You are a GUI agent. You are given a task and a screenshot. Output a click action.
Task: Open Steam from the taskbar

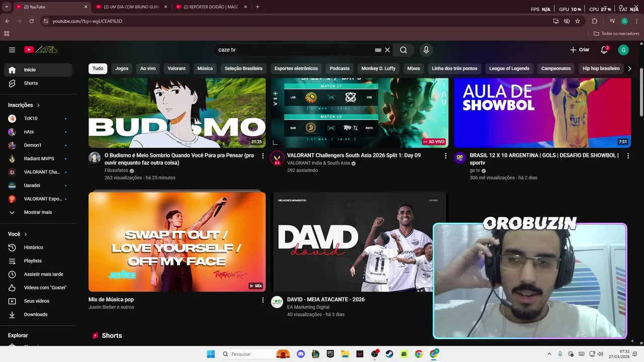(389, 354)
